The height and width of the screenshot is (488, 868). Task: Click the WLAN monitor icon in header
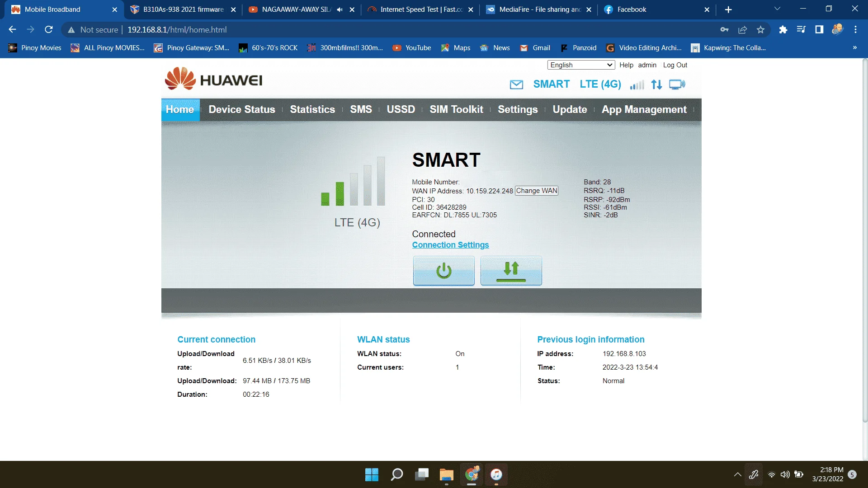677,84
